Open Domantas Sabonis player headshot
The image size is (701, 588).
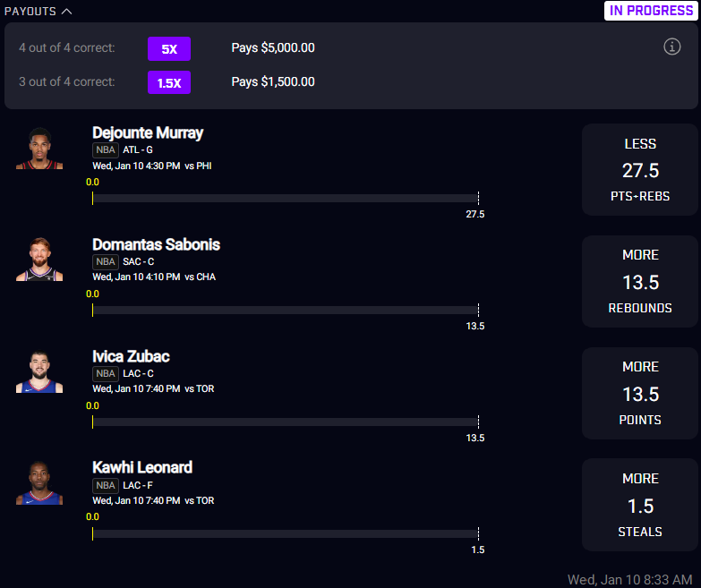tap(39, 260)
